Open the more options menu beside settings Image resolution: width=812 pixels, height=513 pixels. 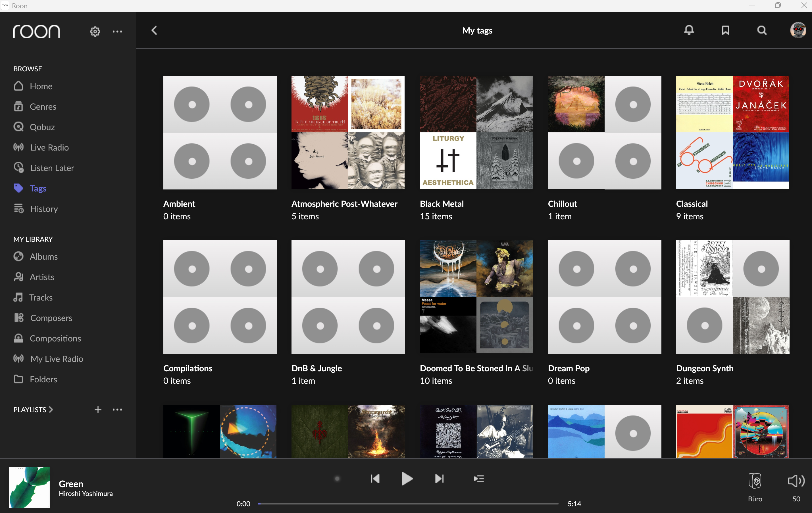tap(117, 31)
